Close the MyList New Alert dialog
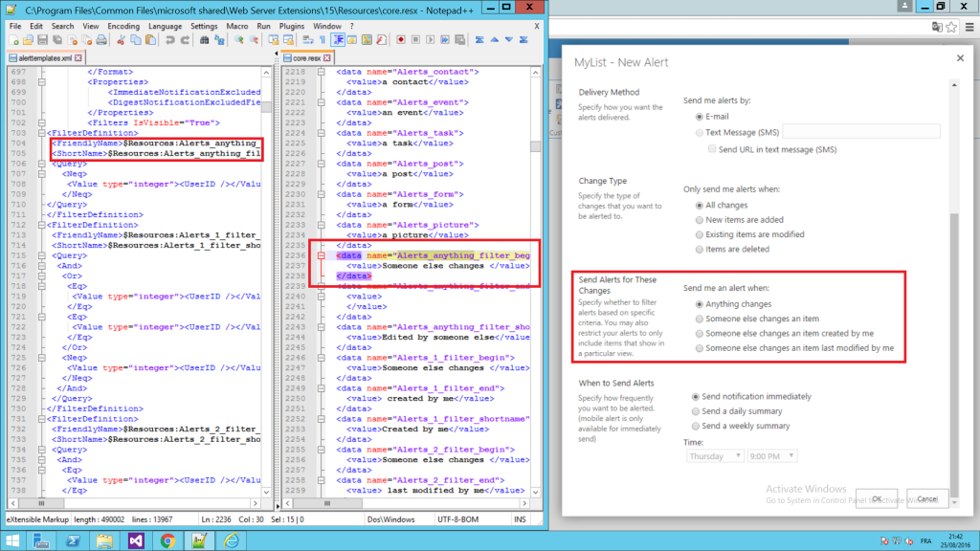Image resolution: width=980 pixels, height=551 pixels. pyautogui.click(x=960, y=58)
